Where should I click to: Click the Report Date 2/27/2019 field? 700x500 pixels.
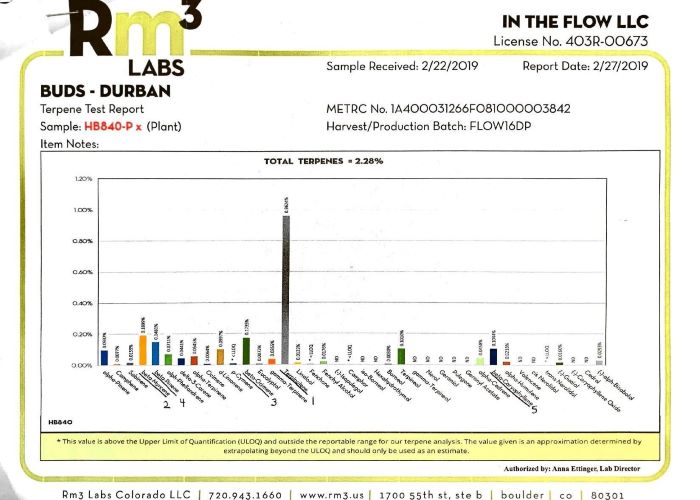point(585,66)
